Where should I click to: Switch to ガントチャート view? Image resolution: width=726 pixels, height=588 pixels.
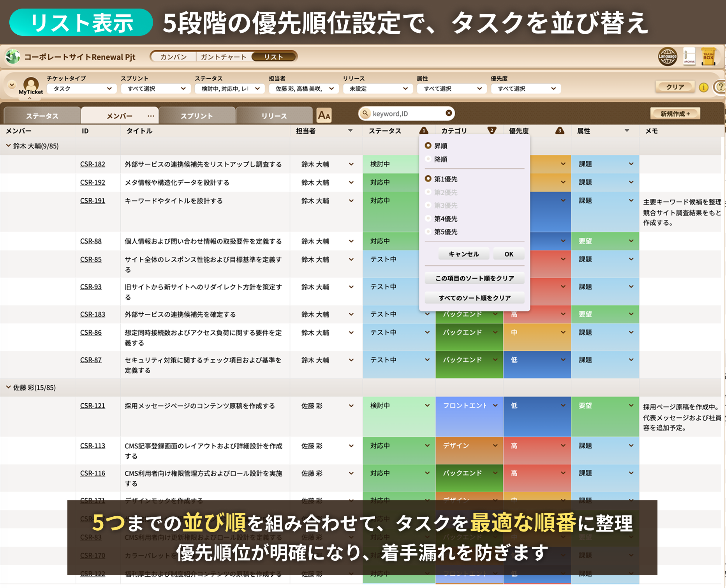224,57
